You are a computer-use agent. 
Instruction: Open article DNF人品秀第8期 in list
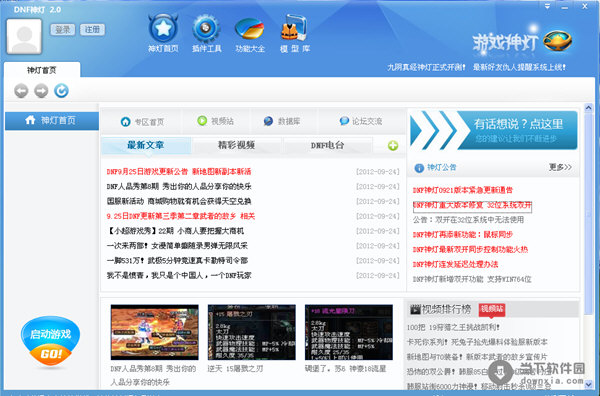179,186
